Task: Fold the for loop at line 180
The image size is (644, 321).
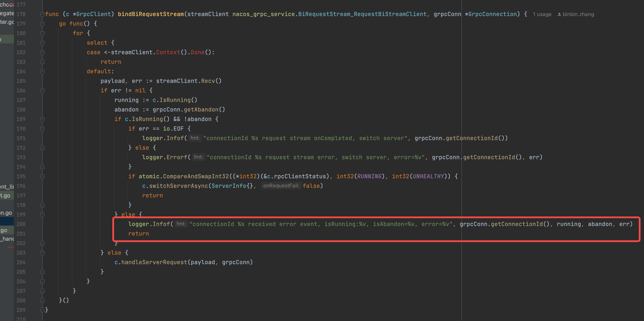Action: (x=42, y=33)
